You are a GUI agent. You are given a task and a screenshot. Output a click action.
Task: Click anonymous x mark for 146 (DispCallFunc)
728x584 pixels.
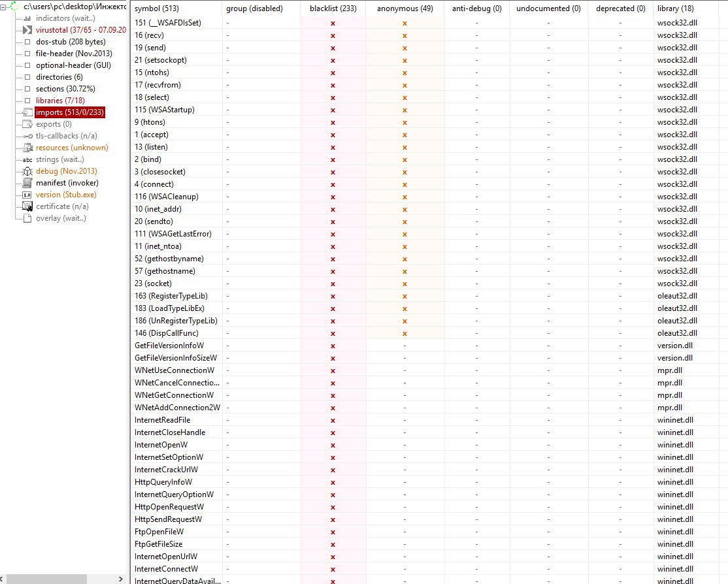tap(405, 333)
